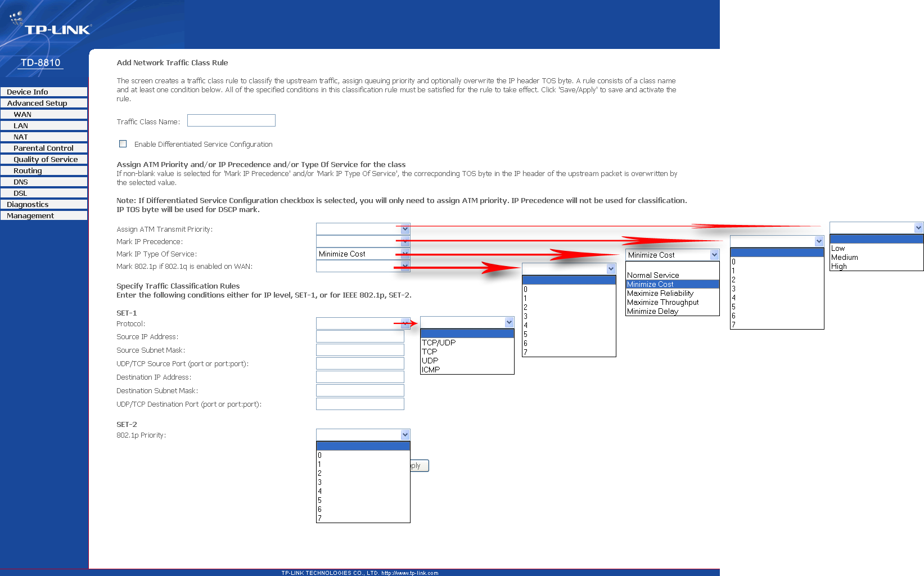
Task: Select the Maximize Reliability option
Action: pos(672,293)
